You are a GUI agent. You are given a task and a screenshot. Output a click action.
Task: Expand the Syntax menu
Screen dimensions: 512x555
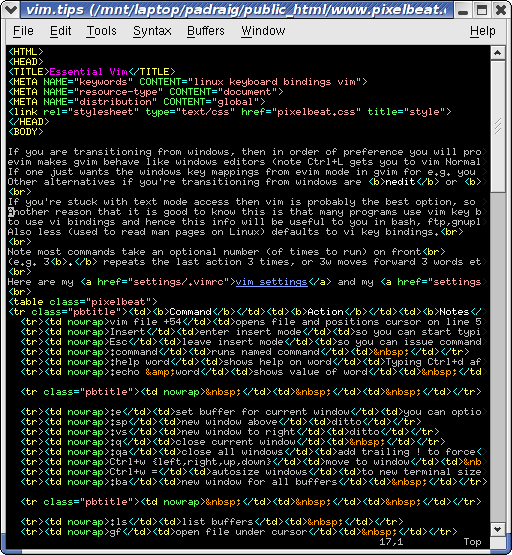pos(152,31)
